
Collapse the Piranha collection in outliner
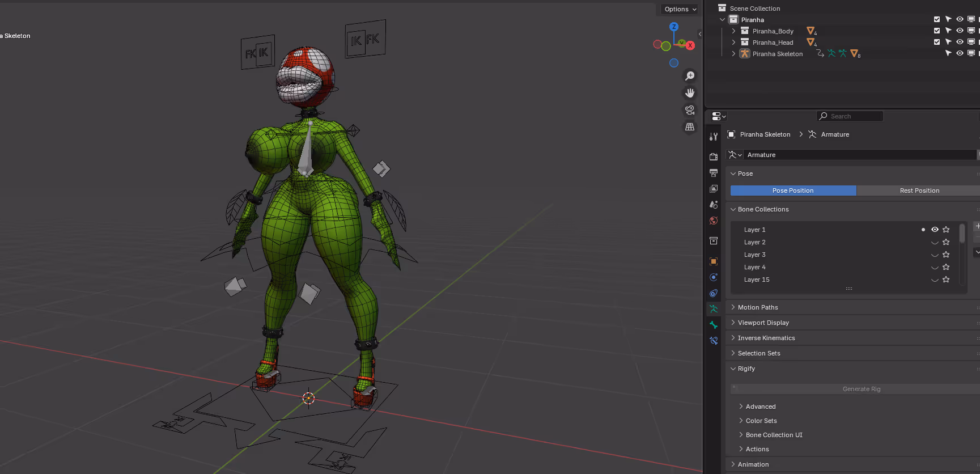tap(722, 20)
